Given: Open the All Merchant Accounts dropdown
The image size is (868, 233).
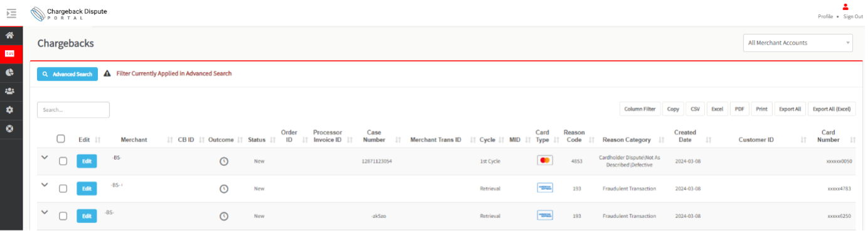Looking at the screenshot, I should [x=798, y=43].
